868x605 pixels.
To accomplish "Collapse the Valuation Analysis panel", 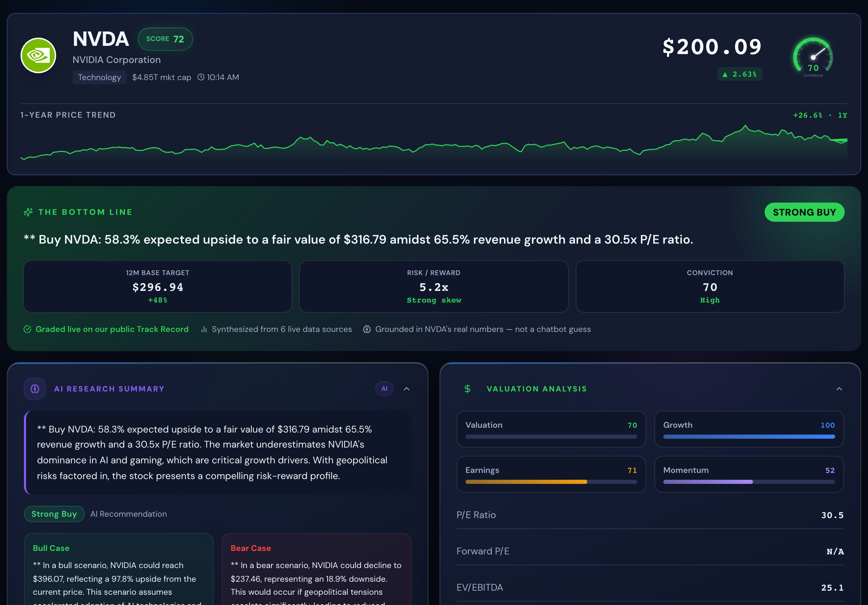I will (839, 389).
